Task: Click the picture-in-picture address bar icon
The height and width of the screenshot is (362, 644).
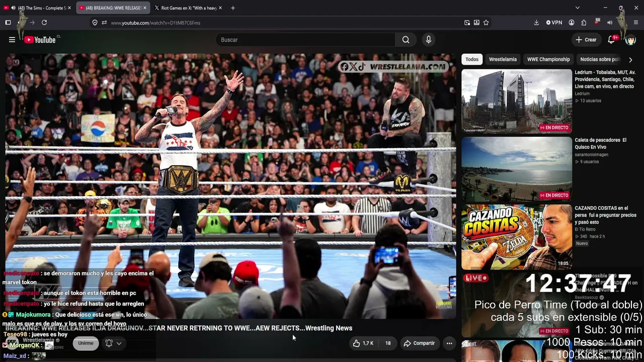Action: [467, 23]
